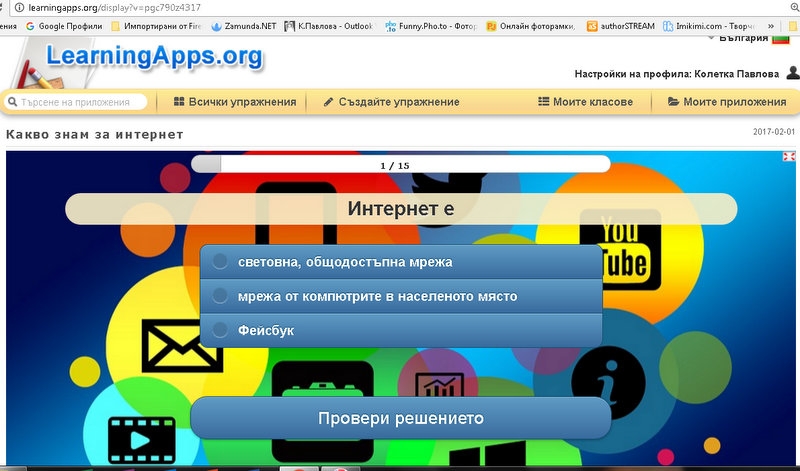Click the 1 / 15 progress bar
800x471 pixels.
coord(401,164)
